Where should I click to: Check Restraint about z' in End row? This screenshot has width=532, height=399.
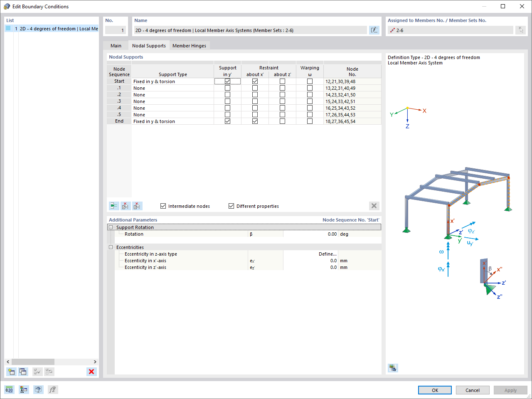pos(282,121)
